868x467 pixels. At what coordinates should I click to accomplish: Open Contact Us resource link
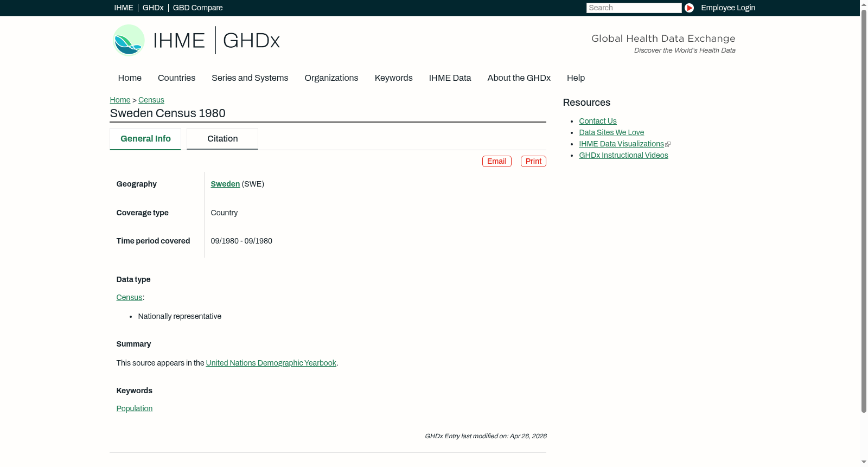coord(598,121)
